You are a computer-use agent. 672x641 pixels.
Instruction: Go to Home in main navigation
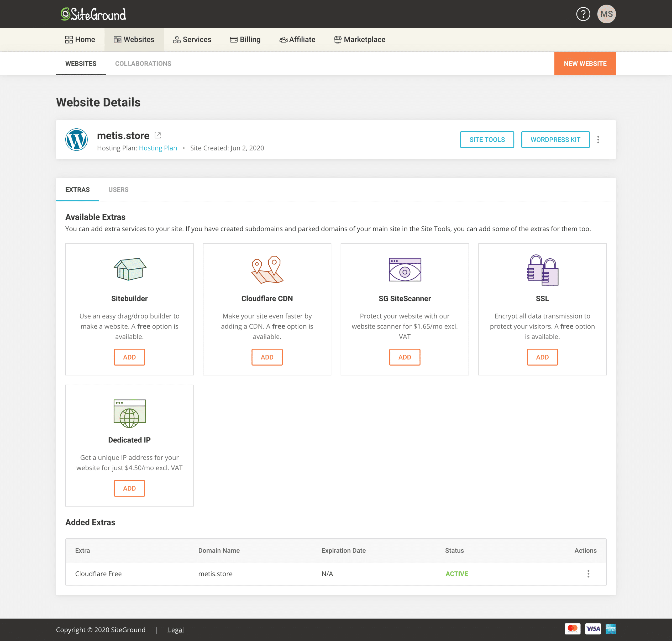coord(80,39)
